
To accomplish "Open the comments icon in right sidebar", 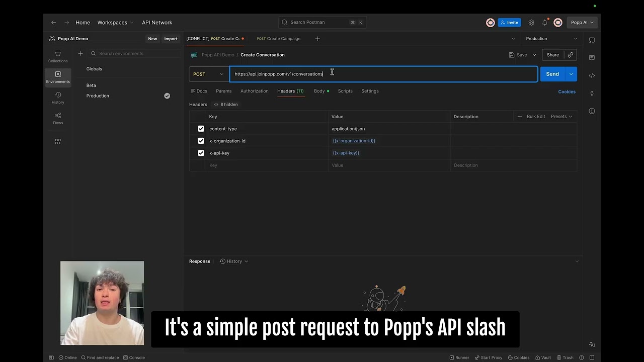I will tap(592, 58).
